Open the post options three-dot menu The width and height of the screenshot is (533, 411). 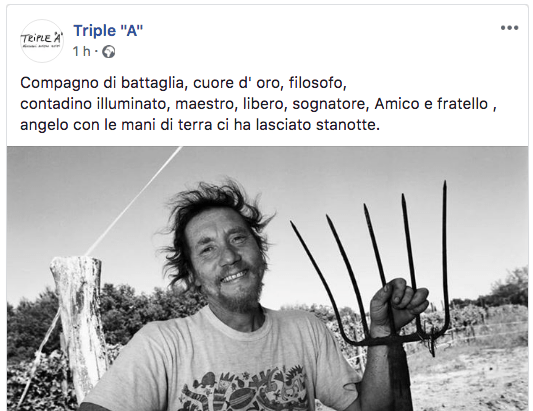click(509, 28)
